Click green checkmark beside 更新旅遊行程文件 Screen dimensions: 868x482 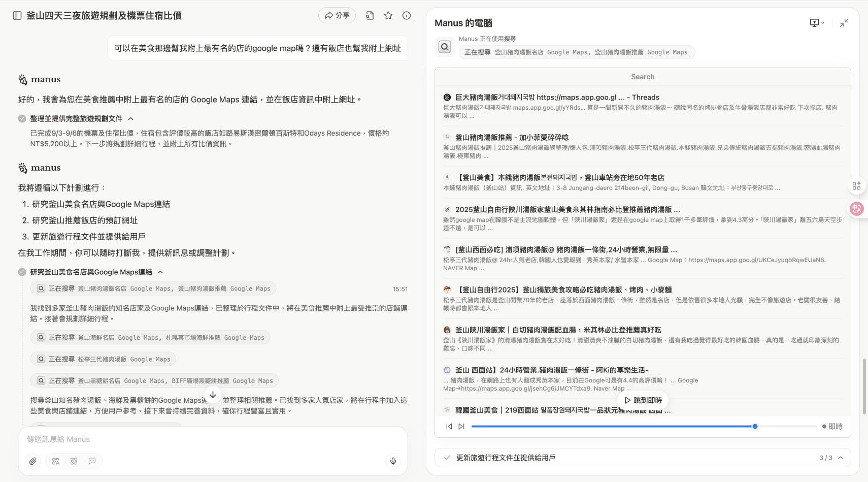point(447,458)
